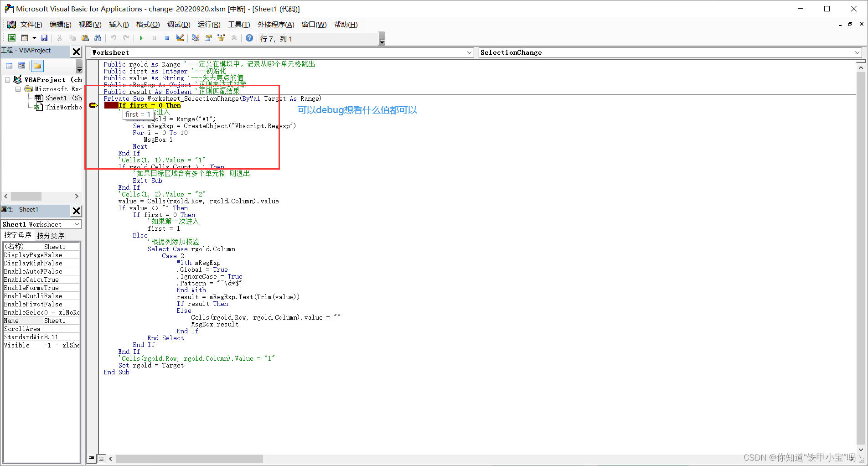Screen dimensions: 868x466
Task: Collapse the Microsoft Excel Objects folder
Action: 18,89
